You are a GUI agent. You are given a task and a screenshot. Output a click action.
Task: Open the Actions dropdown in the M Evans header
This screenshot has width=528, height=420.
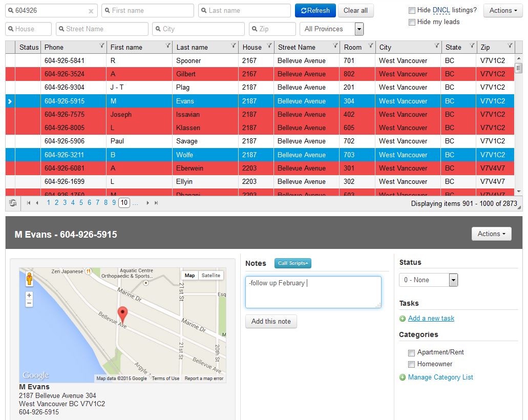pos(491,234)
